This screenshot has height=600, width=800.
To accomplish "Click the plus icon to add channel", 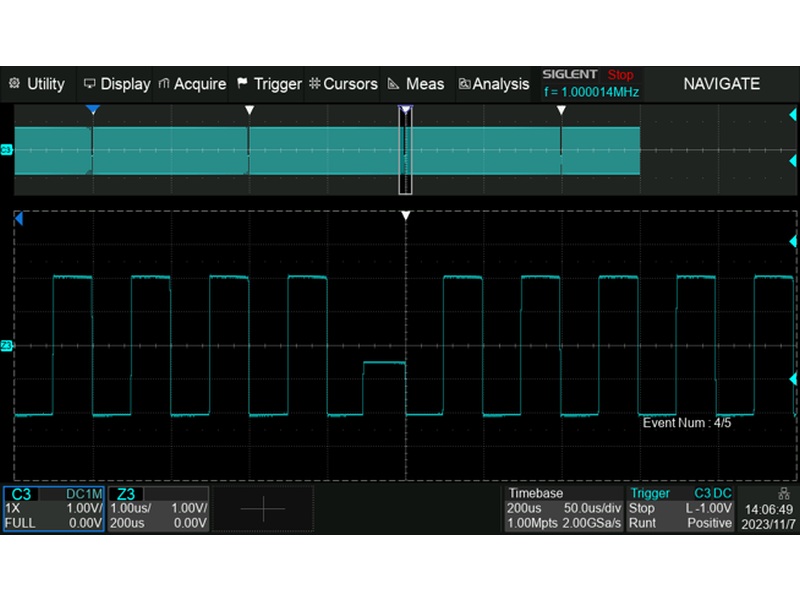I will pyautogui.click(x=262, y=509).
